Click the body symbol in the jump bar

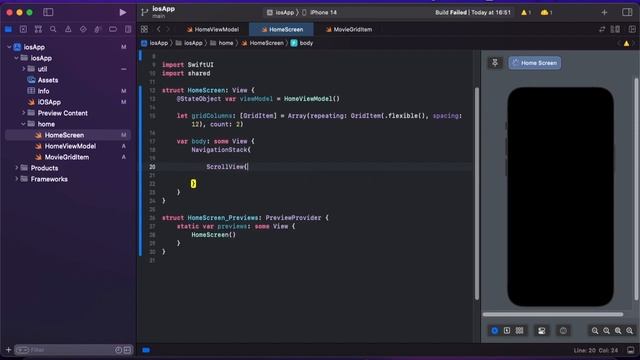302,43
